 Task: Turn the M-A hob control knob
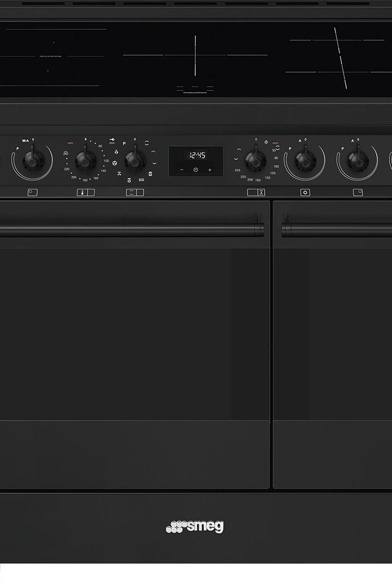click(x=33, y=160)
